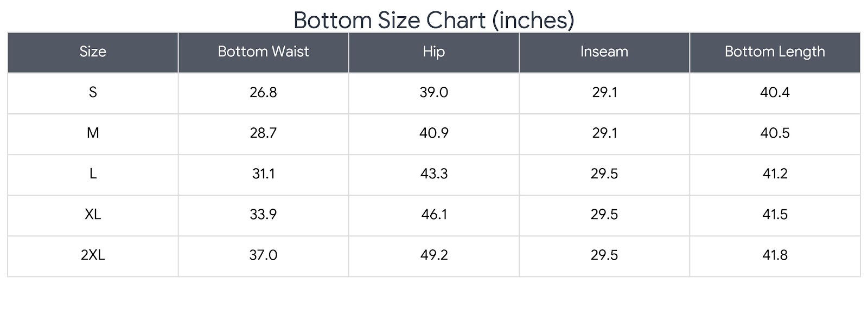The image size is (868, 309).
Task: Select the Size column header
Action: (93, 51)
